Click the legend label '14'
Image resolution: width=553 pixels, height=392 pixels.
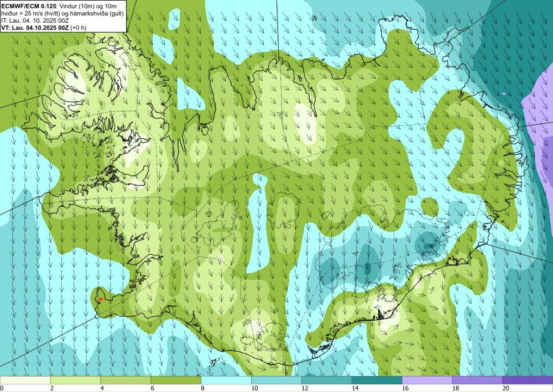tap(355, 389)
